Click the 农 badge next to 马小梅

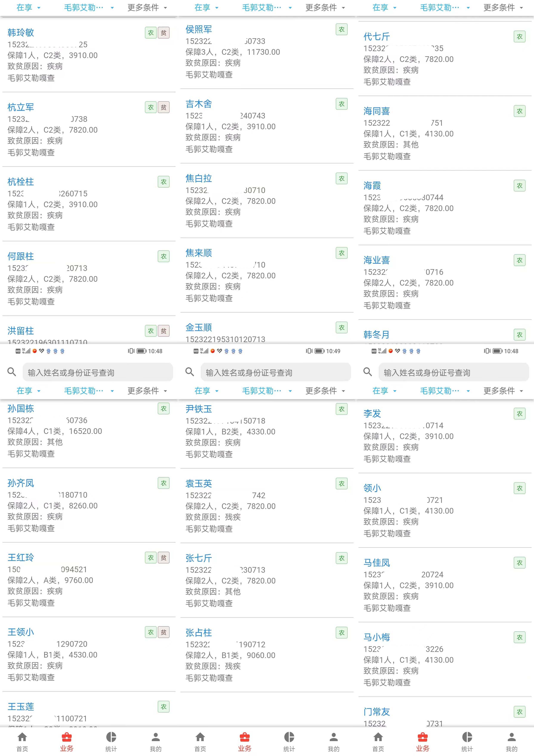pyautogui.click(x=520, y=637)
